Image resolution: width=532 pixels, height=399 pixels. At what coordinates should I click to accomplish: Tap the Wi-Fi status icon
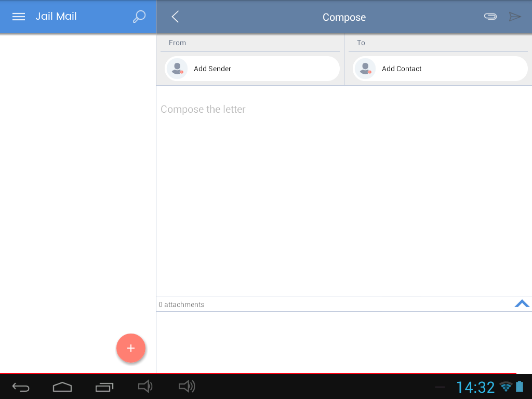tap(506, 387)
